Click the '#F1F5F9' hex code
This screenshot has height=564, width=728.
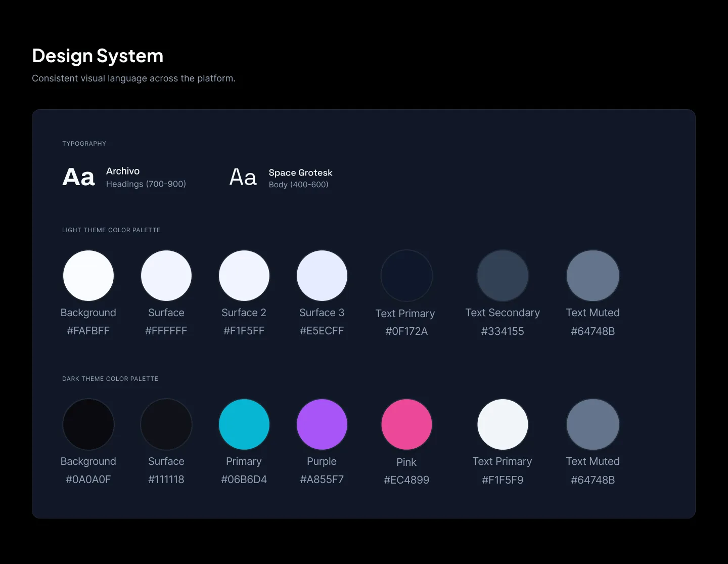coord(503,480)
